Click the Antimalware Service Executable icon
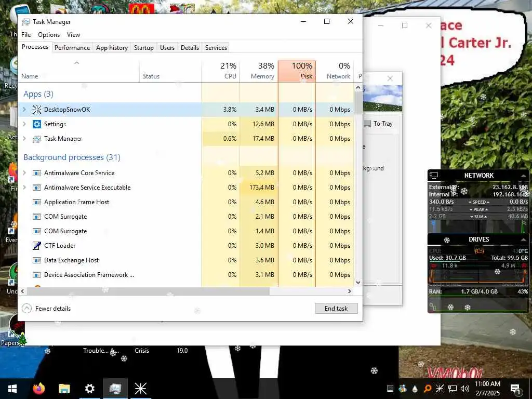 37,188
